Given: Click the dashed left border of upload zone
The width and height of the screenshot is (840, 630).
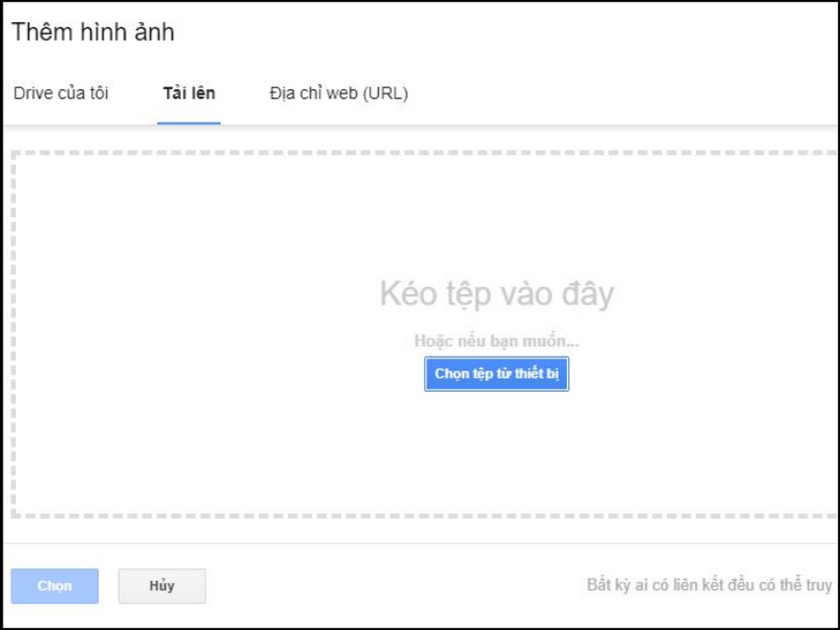Looking at the screenshot, I should point(13,332).
